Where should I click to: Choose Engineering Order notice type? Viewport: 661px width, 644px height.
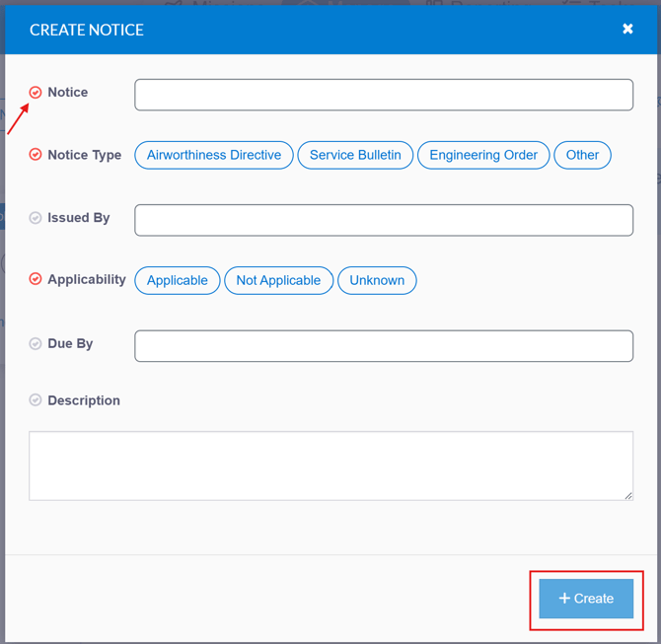pyautogui.click(x=483, y=155)
